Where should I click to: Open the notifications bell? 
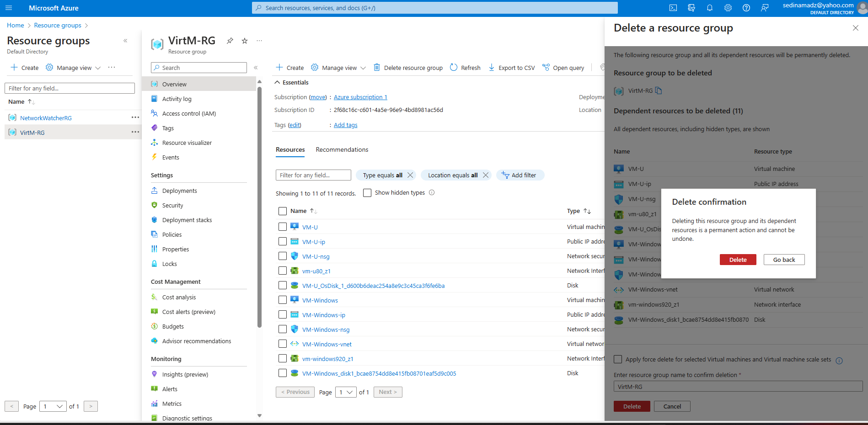tap(710, 8)
